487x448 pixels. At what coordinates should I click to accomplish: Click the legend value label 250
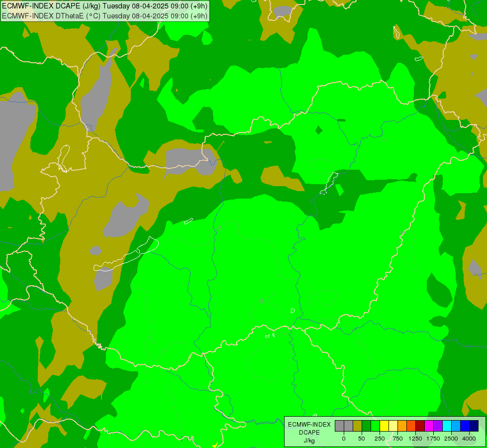click(380, 439)
